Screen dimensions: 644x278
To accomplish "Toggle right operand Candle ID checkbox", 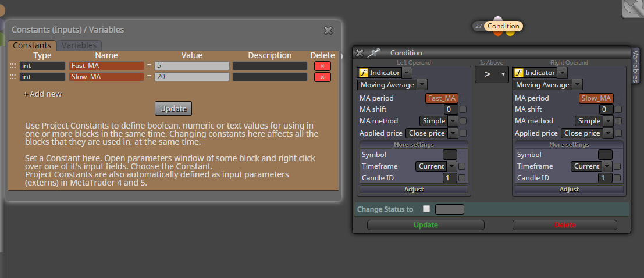I will [617, 178].
